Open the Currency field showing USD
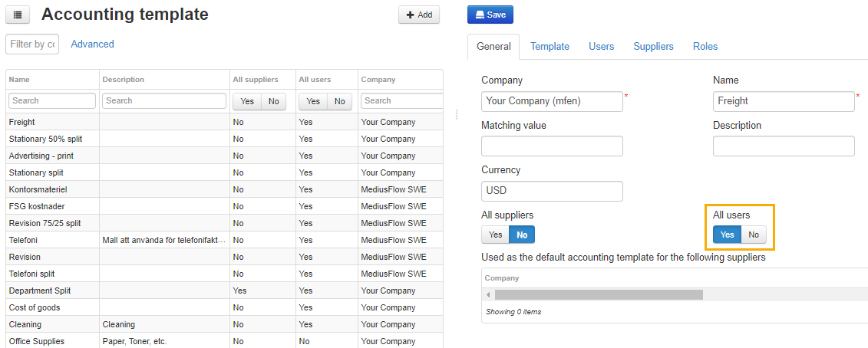 pos(552,191)
